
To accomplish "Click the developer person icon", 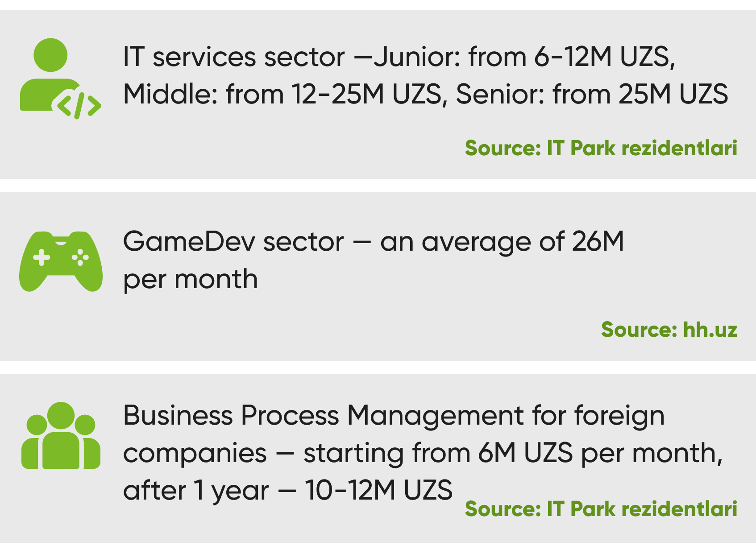I will coord(61,79).
